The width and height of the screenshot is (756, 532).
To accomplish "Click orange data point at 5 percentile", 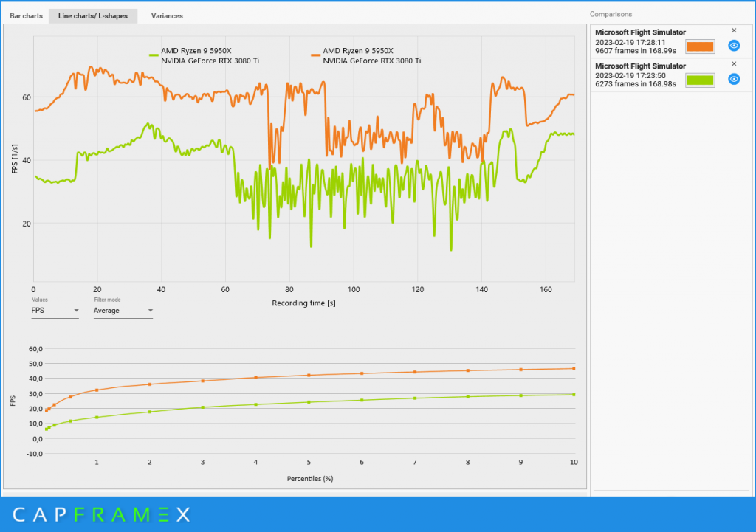I will [309, 375].
